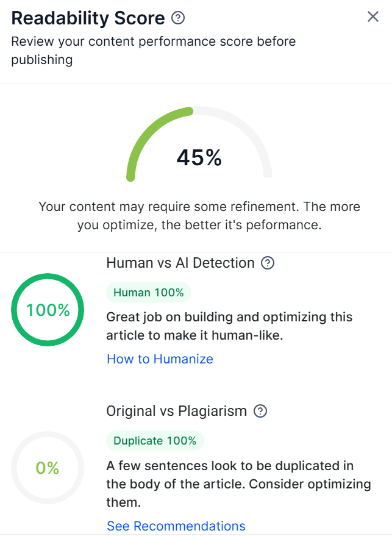This screenshot has height=536, width=392.
Task: Expand the Human vs AI Detection section
Action: [x=180, y=263]
